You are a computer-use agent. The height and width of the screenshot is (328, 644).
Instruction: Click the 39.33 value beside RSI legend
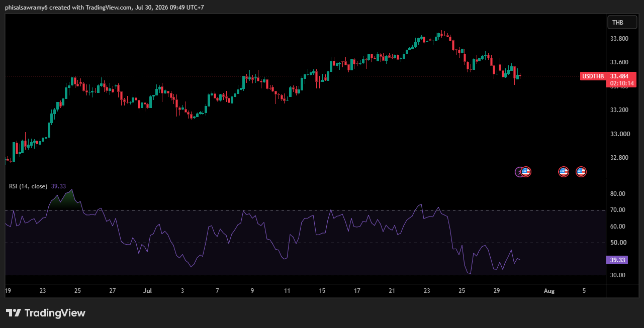[59, 186]
